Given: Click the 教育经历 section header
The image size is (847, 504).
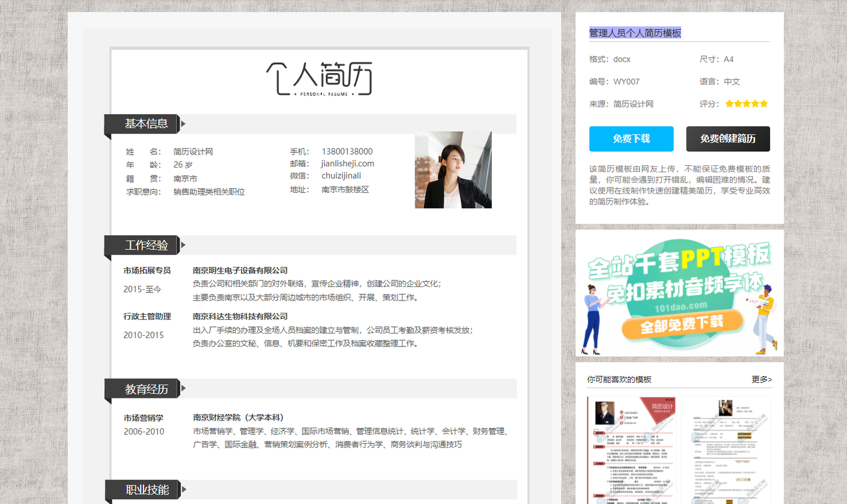Looking at the screenshot, I should click(146, 389).
